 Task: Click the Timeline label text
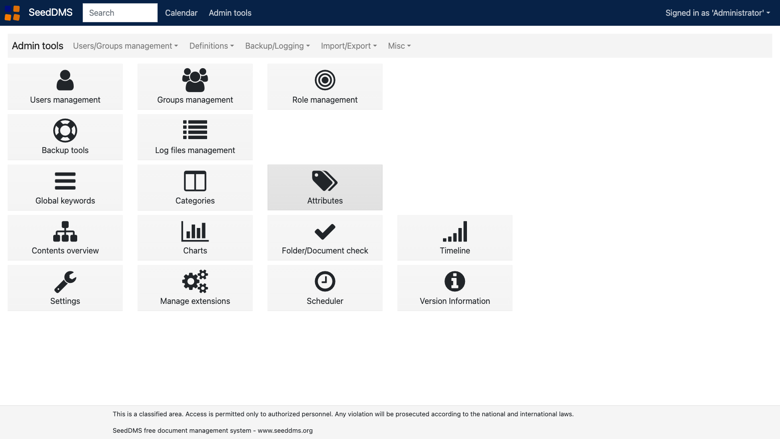click(x=455, y=251)
